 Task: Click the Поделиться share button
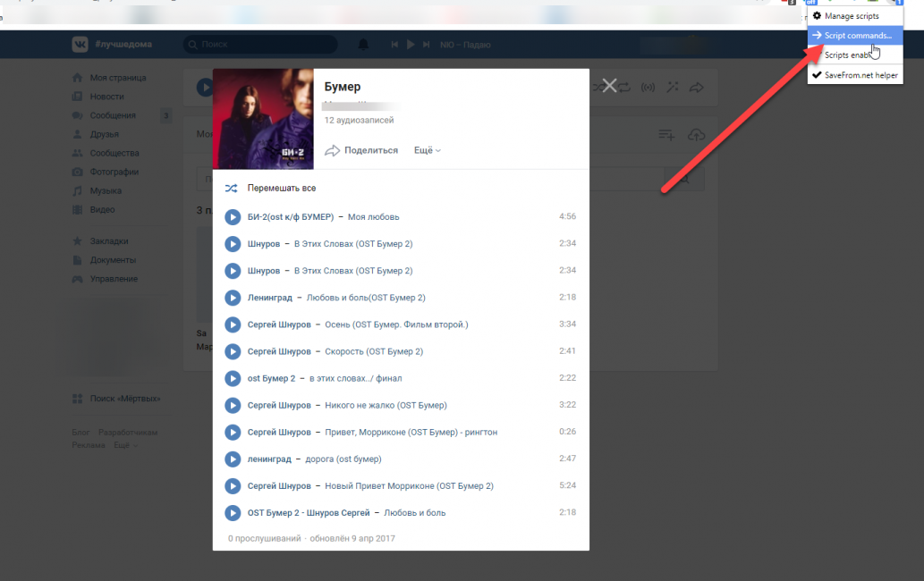click(x=361, y=150)
